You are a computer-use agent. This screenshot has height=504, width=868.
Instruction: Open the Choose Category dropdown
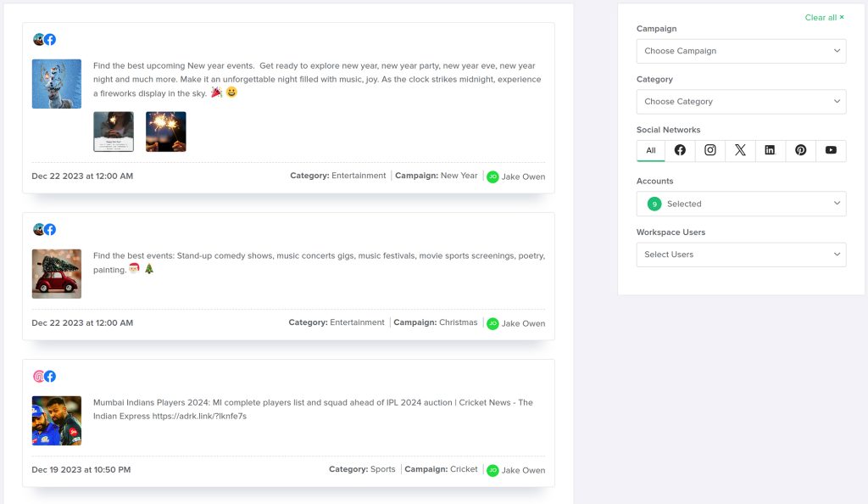click(x=741, y=102)
